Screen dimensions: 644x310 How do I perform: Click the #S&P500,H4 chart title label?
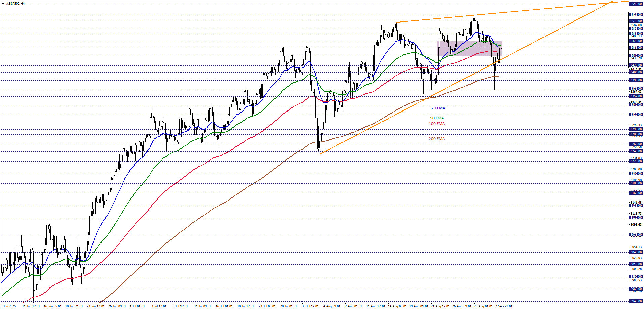(15, 4)
